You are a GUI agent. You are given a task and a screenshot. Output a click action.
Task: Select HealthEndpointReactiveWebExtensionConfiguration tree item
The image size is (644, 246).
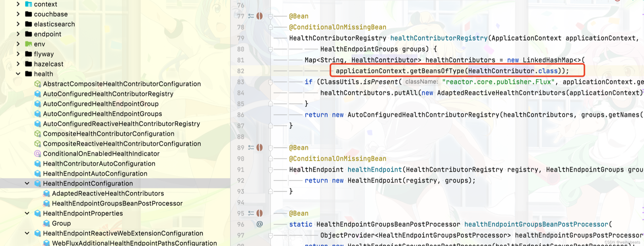click(x=123, y=233)
